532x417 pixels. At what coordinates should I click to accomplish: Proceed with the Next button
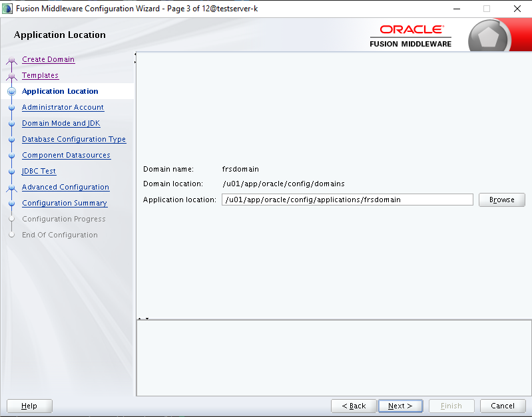coord(400,406)
